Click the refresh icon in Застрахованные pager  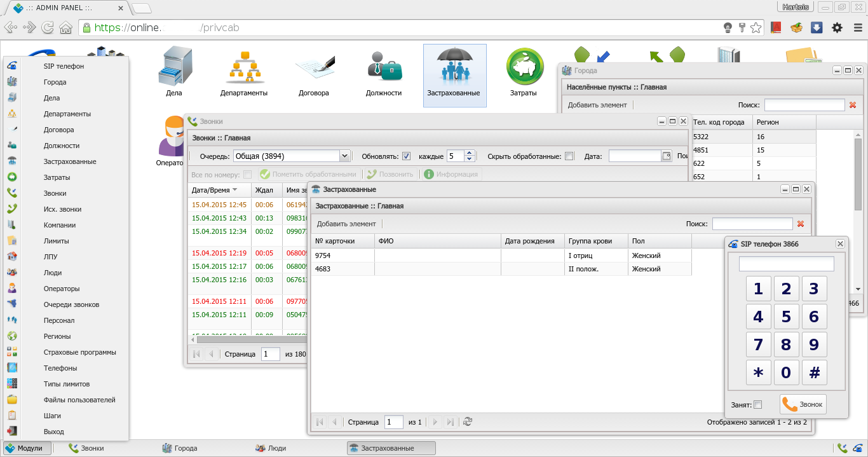468,422
